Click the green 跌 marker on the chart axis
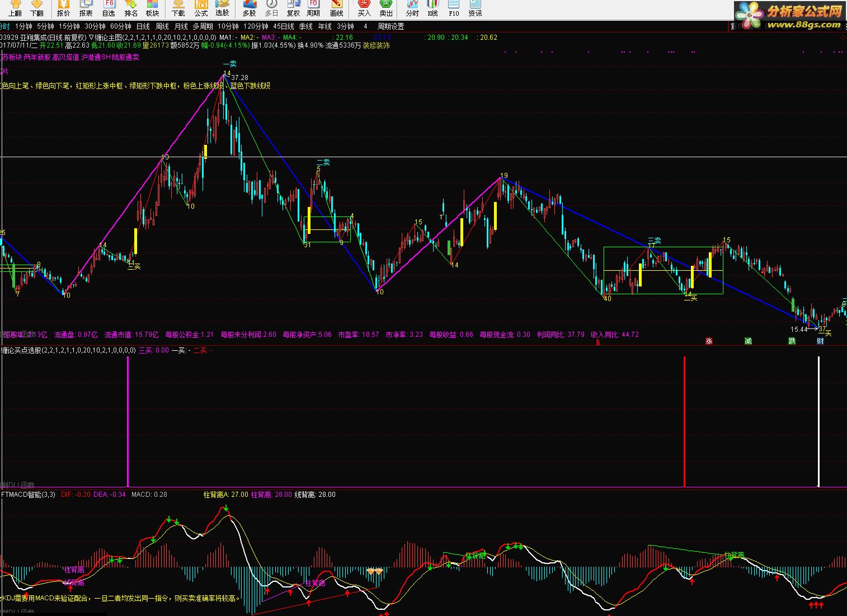Screen dimensions: 847x616 pyautogui.click(x=792, y=341)
